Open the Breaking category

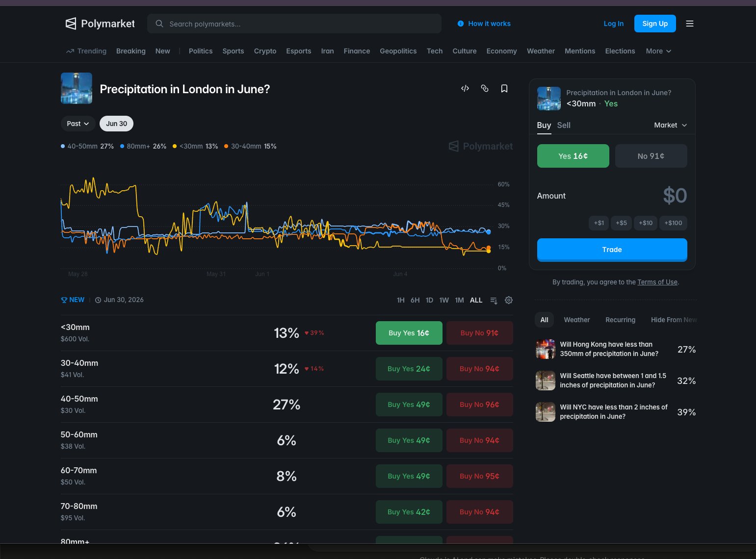click(131, 51)
